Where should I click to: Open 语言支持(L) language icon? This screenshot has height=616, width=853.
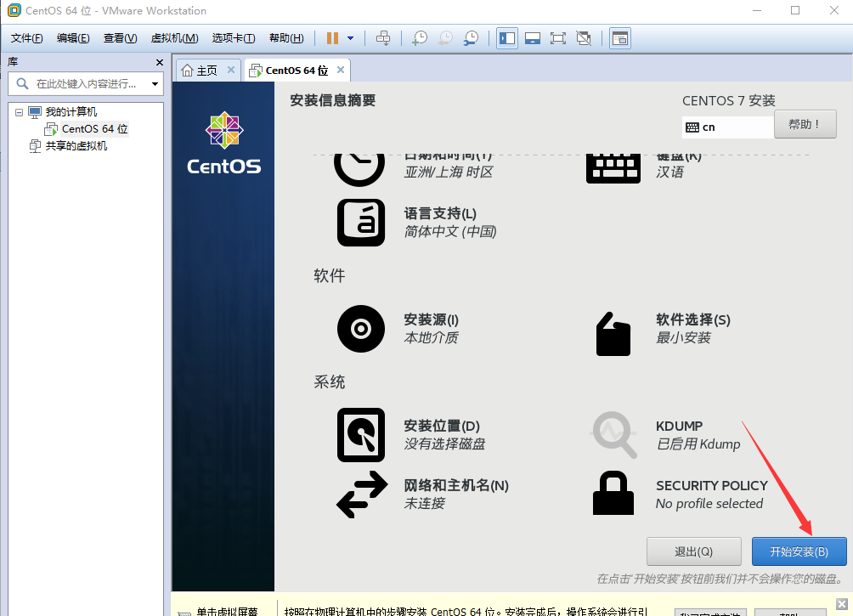click(361, 223)
